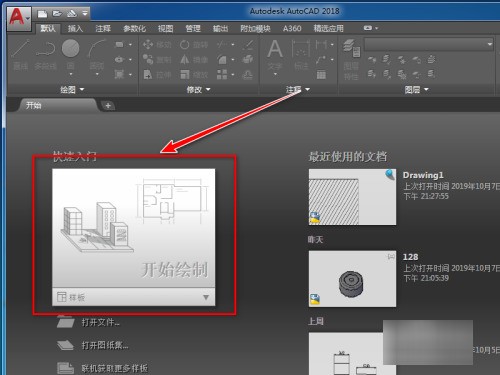Select the Arc (圆弧) tool
Viewport: 500px width, 375px height.
coord(97,53)
